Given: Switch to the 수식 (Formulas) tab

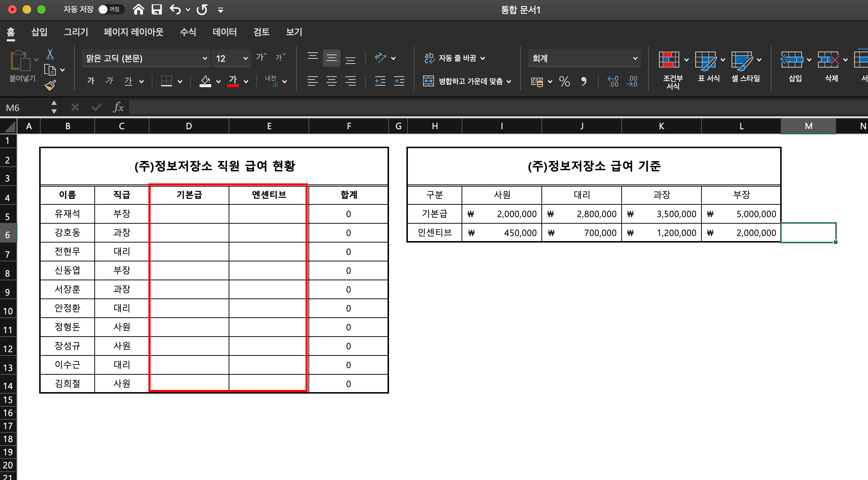Looking at the screenshot, I should (x=188, y=32).
